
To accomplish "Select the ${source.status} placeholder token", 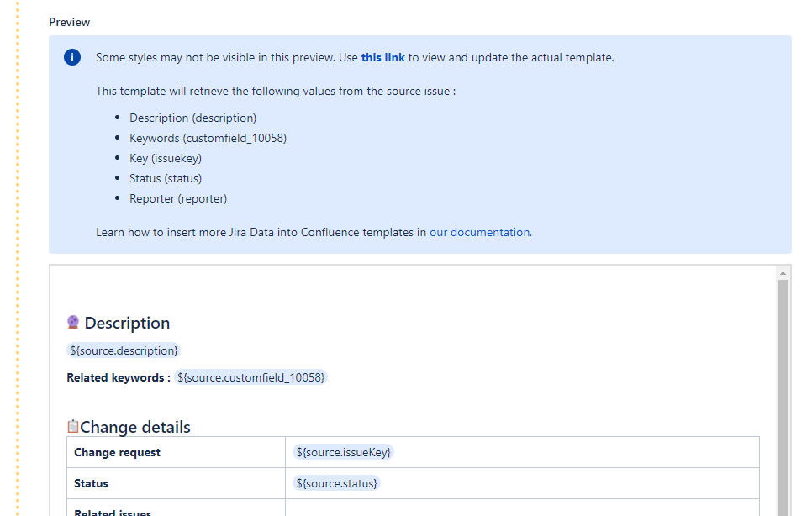I will click(336, 483).
